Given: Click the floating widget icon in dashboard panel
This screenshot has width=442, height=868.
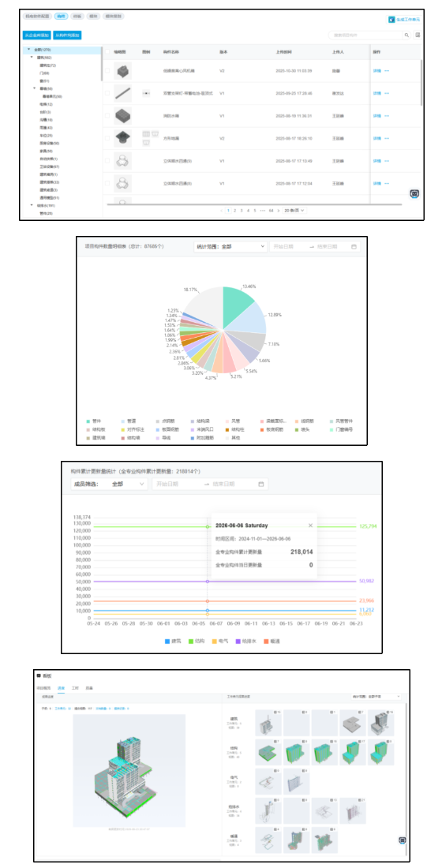Looking at the screenshot, I should coord(403,840).
